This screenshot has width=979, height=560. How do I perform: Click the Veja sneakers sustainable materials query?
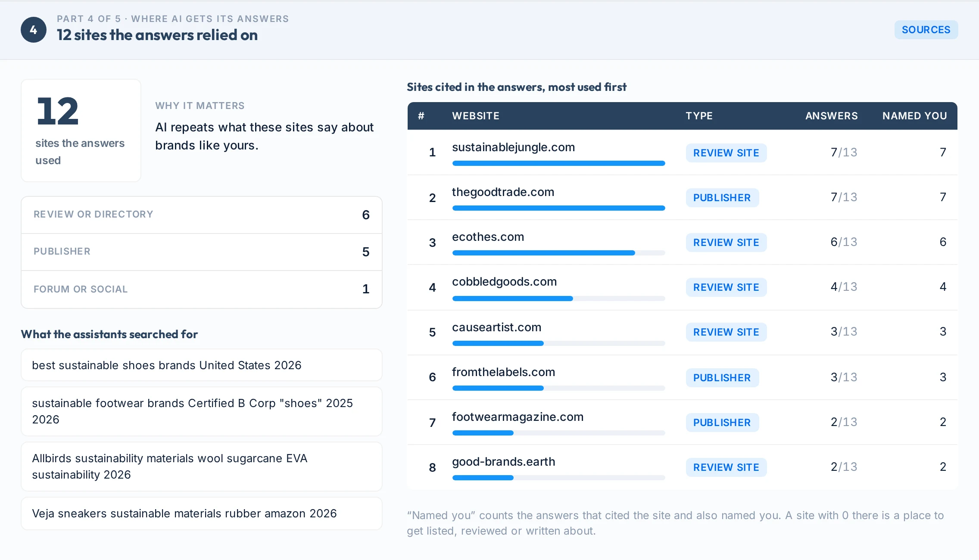tap(202, 513)
